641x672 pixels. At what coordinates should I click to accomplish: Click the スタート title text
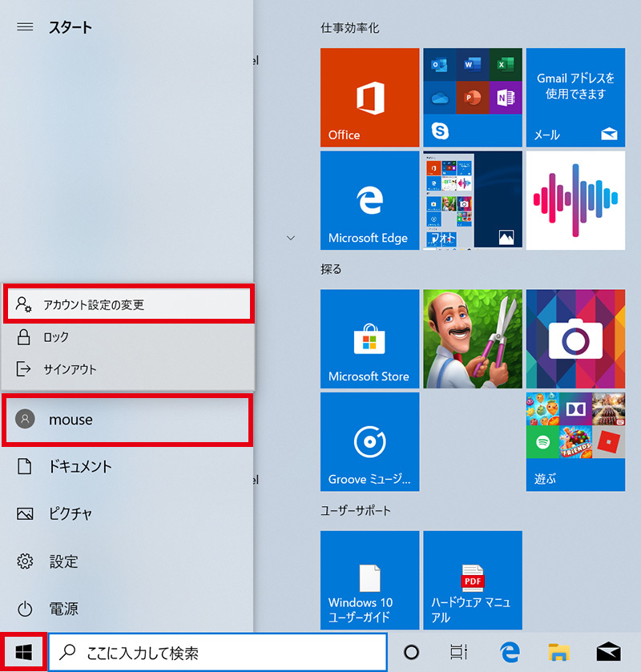[x=71, y=27]
